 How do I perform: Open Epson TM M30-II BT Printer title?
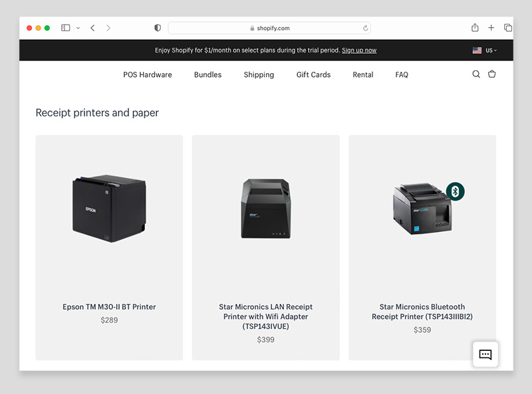(x=109, y=307)
